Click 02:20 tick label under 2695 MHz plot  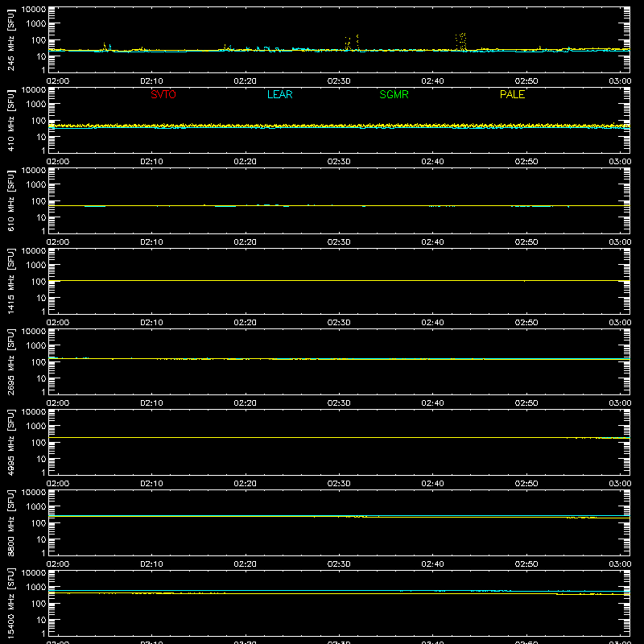[246, 403]
